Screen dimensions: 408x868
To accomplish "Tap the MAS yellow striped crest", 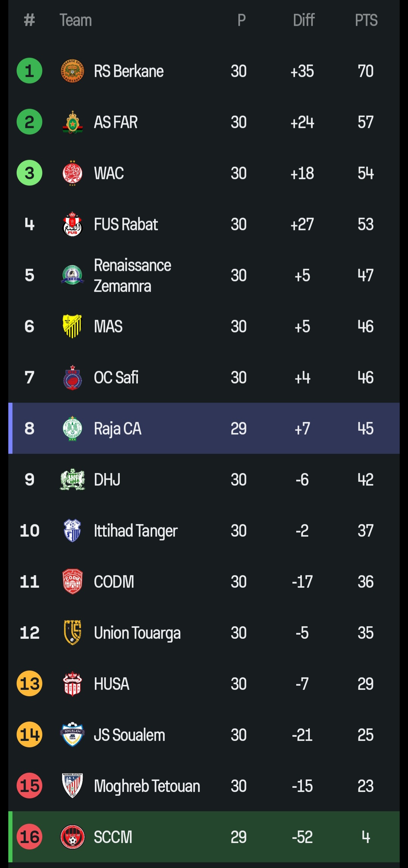I will click(72, 326).
